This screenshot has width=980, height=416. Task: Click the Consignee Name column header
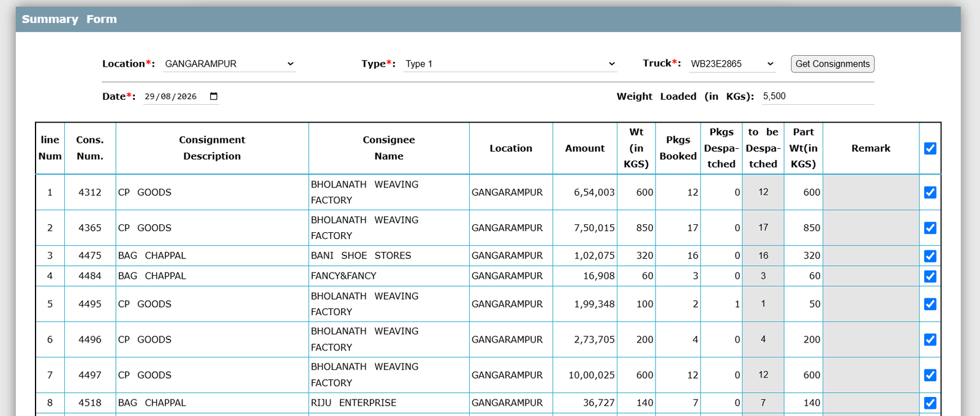click(389, 148)
